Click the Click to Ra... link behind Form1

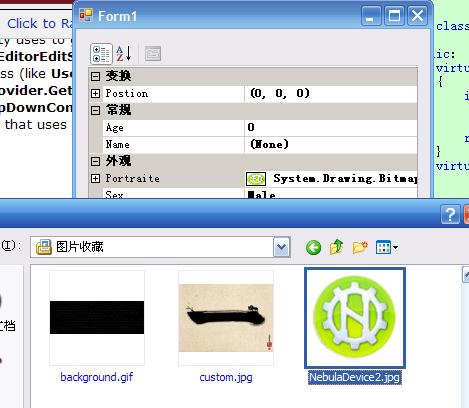coord(40,24)
